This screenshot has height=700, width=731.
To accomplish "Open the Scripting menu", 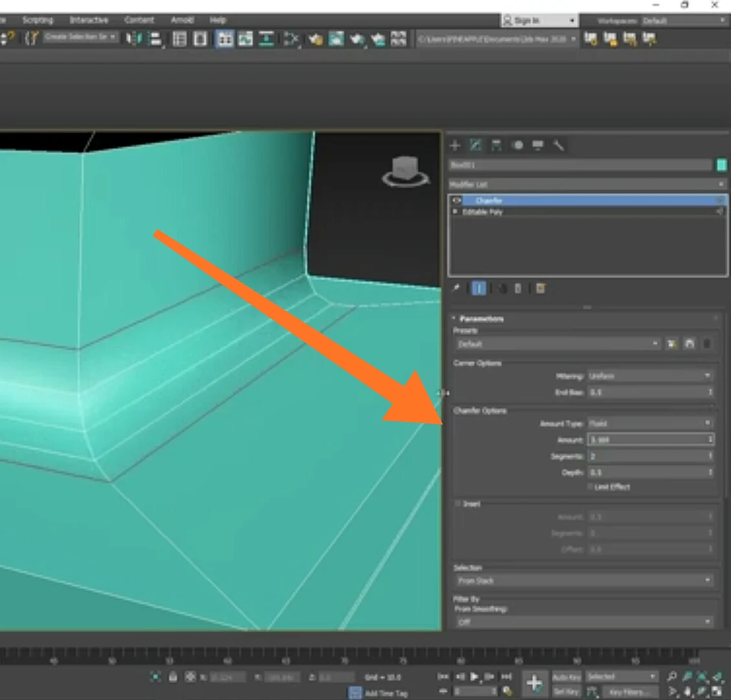I will [38, 20].
